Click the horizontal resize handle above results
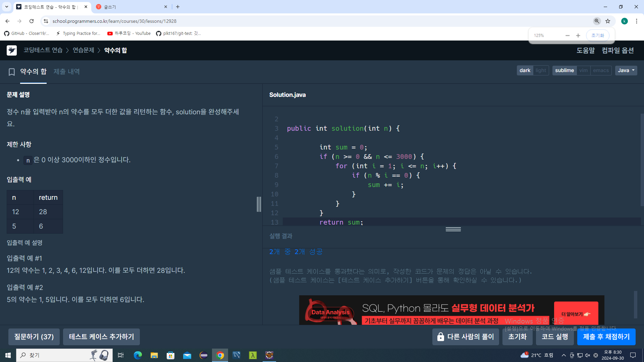This screenshot has width=644, height=362. tap(453, 229)
